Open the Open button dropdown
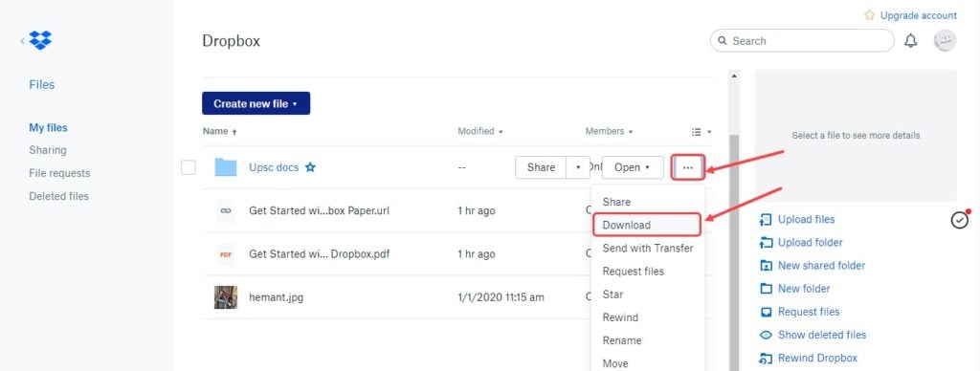The width and height of the screenshot is (980, 371). [633, 167]
